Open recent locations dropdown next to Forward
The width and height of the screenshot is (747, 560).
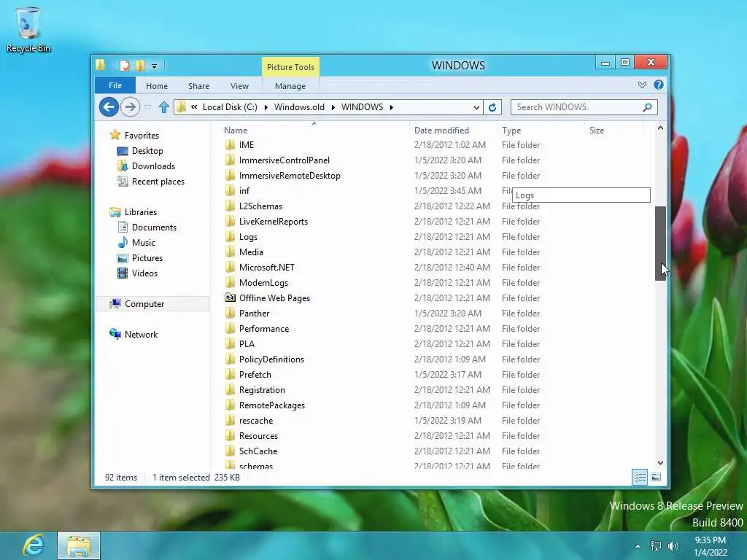pyautogui.click(x=147, y=107)
